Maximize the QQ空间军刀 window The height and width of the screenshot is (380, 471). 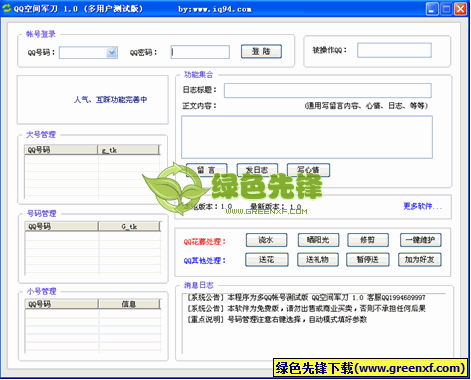446,9
